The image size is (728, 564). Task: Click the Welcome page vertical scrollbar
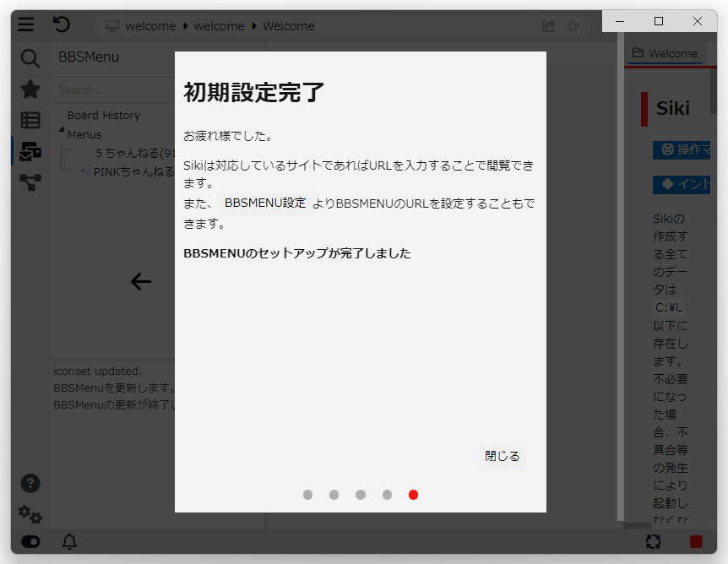tap(713, 90)
